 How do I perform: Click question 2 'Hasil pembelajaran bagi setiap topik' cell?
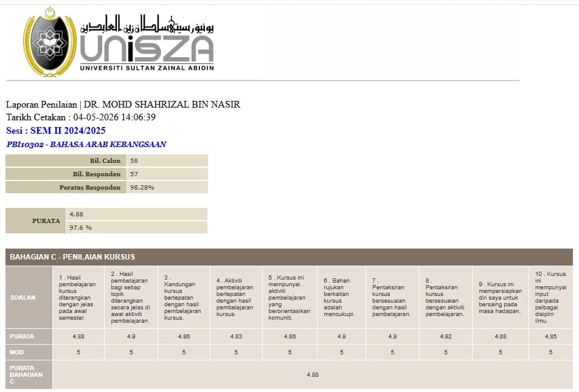point(131,298)
